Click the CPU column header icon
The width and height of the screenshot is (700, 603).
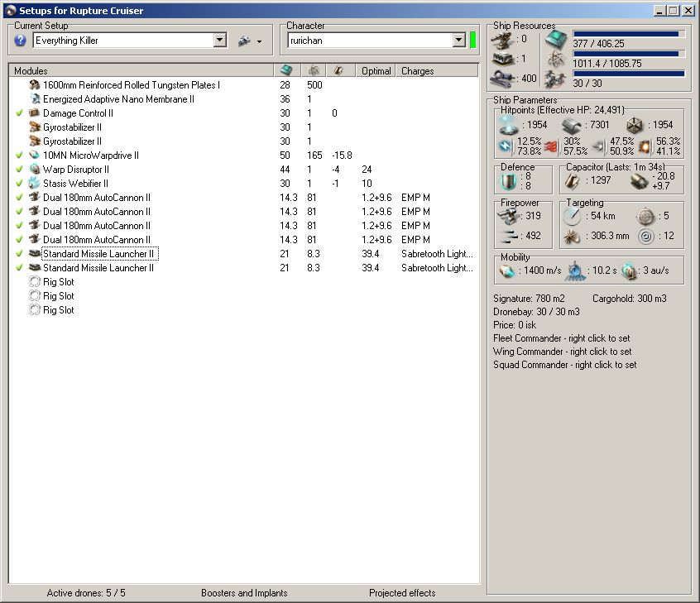click(x=286, y=71)
